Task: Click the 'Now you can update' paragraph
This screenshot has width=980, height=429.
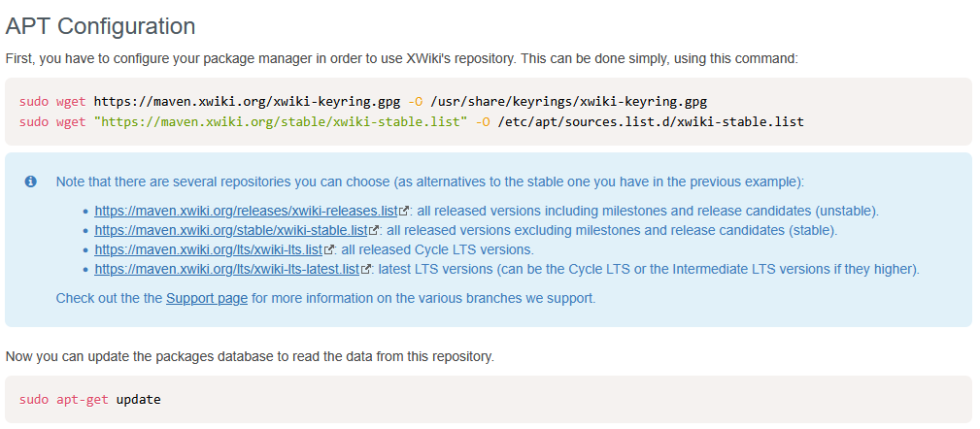Action: 250,356
